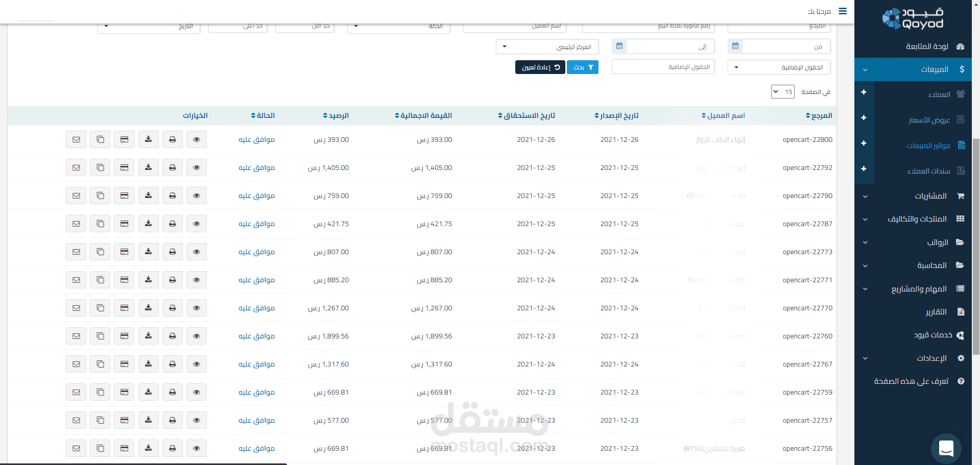Image resolution: width=980 pixels, height=465 pixels.
Task: Open the العملاء customers page
Action: tap(939, 94)
